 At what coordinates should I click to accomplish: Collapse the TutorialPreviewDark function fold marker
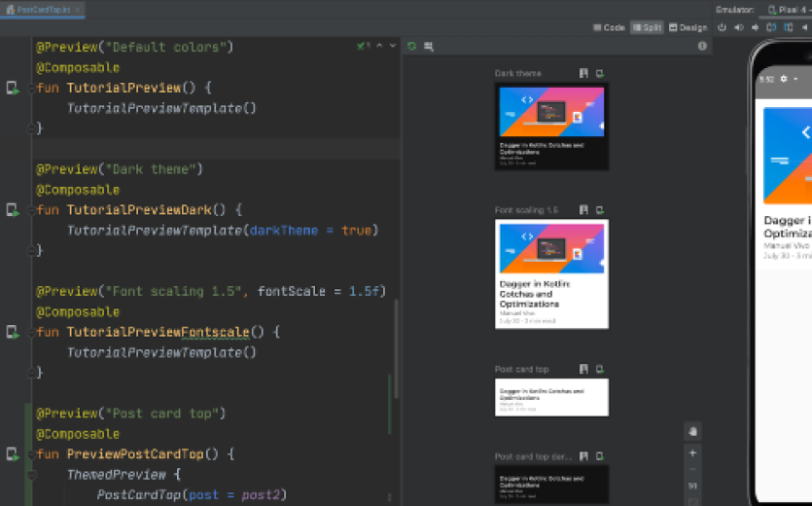pos(31,210)
